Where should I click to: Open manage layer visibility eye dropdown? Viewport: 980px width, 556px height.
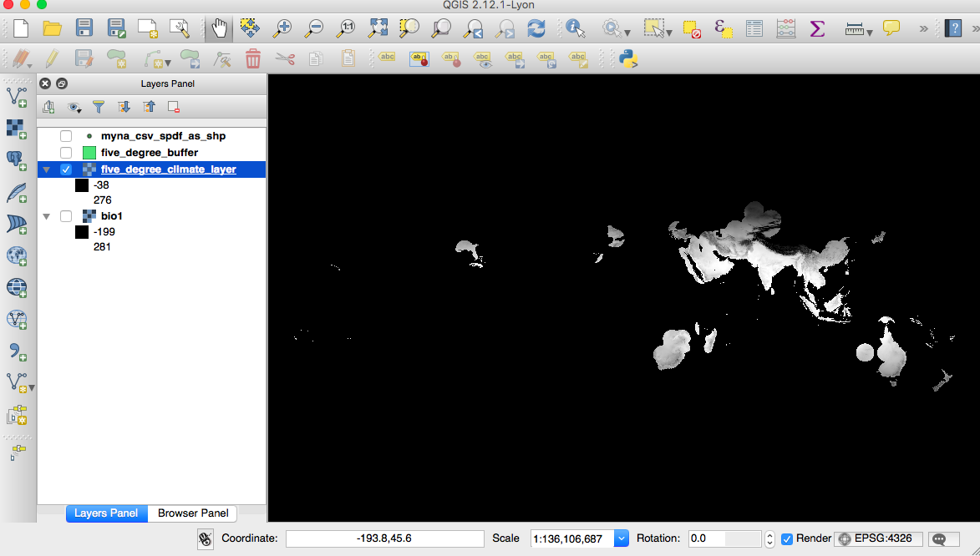click(x=74, y=108)
